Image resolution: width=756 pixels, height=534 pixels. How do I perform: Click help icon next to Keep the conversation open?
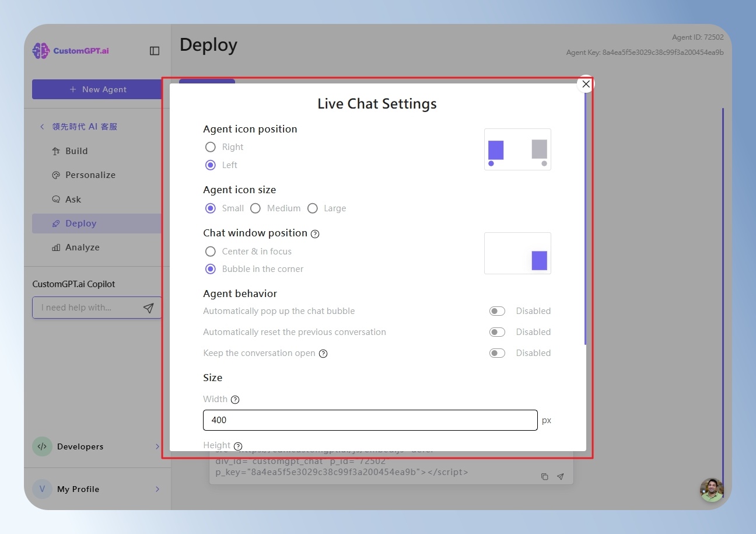[323, 354]
